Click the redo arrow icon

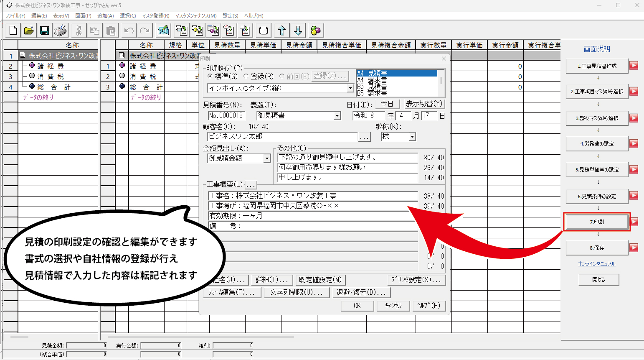[145, 31]
